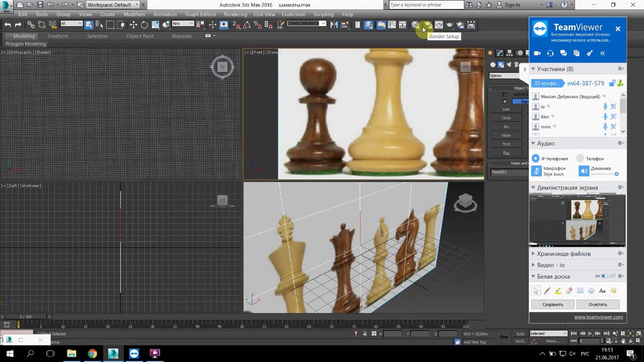Collapse the Демонстрация экрана section
This screenshot has height=362, width=644.
533,188
